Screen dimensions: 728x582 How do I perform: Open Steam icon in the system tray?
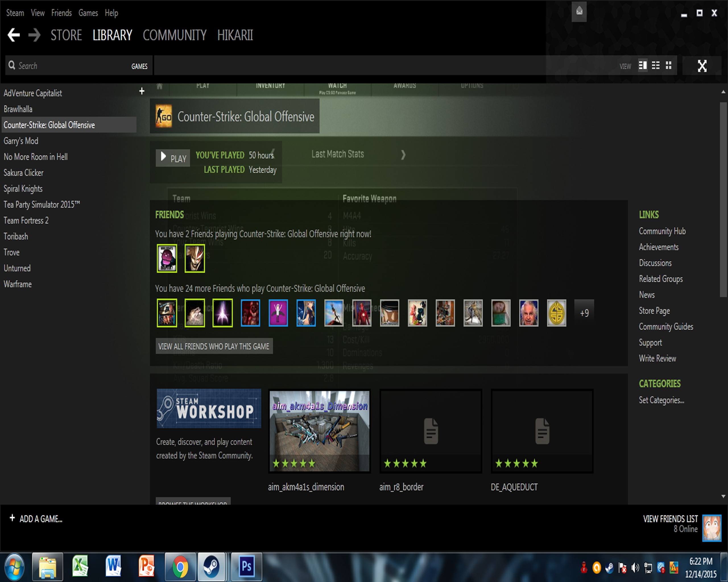pyautogui.click(x=610, y=567)
